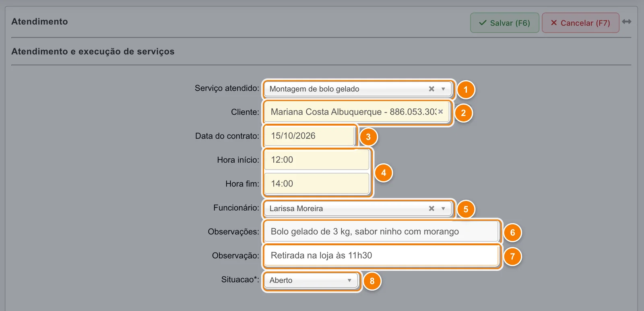Click the Hora início label
Viewport: 644px width, 311px height.
tap(238, 160)
